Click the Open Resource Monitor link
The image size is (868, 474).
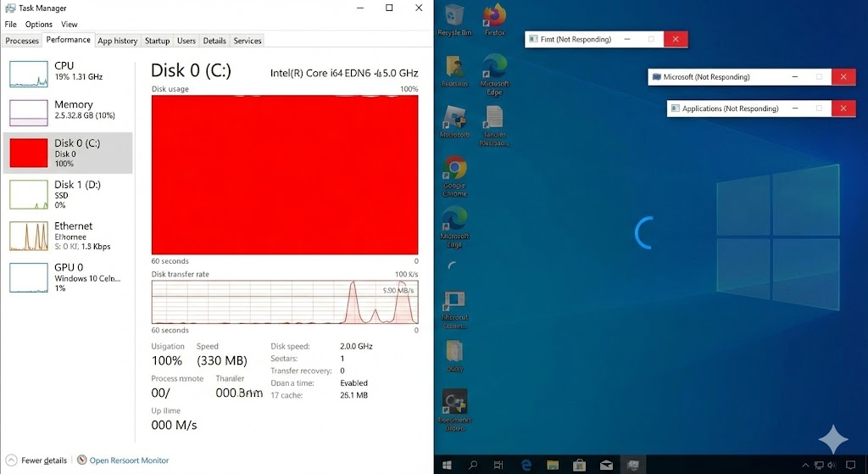pyautogui.click(x=129, y=460)
